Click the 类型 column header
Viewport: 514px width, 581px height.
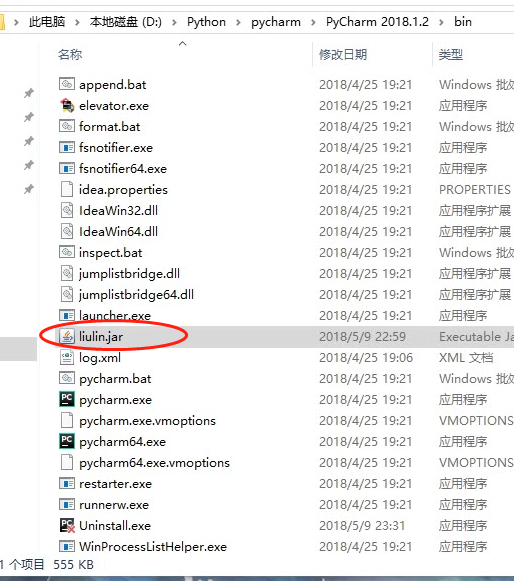click(451, 55)
